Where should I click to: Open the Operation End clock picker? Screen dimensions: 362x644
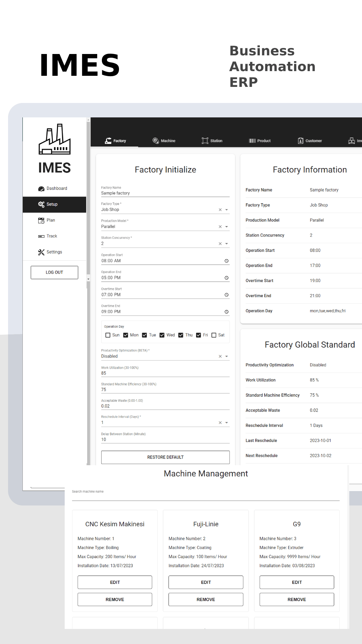tap(227, 278)
